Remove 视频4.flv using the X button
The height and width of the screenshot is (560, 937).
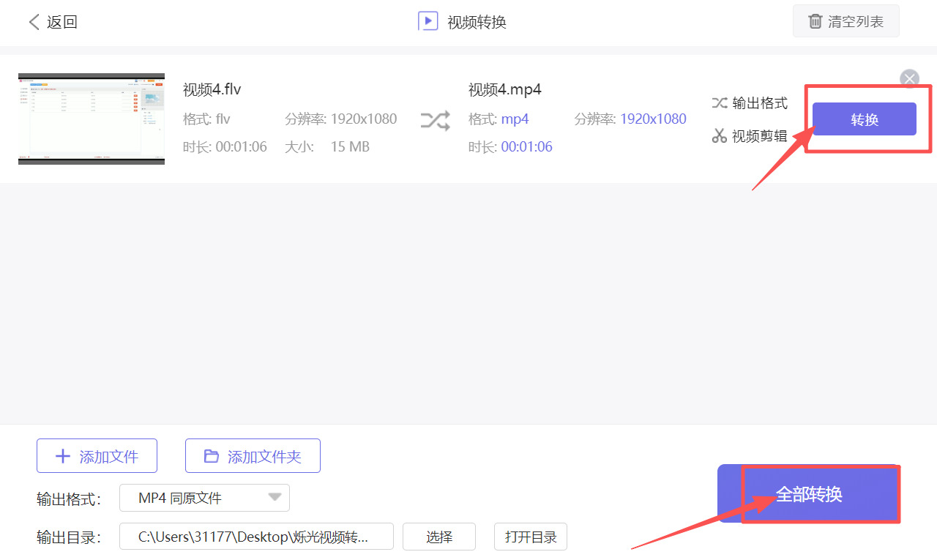tap(909, 78)
